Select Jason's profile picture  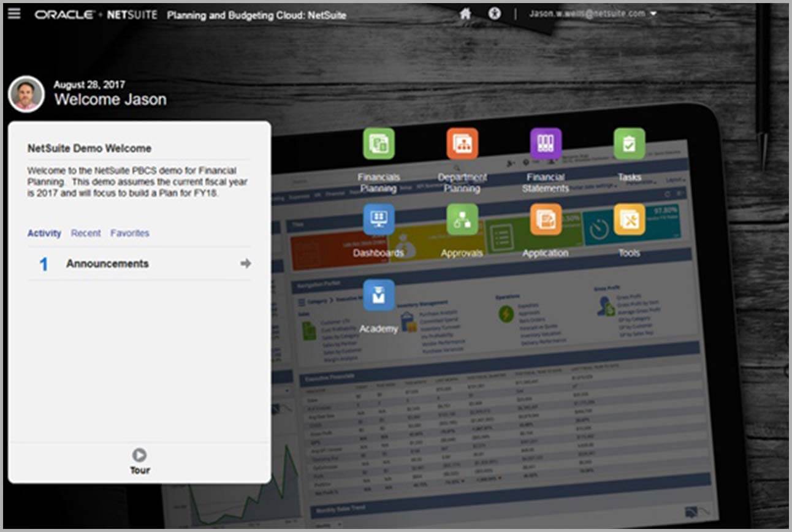point(26,94)
